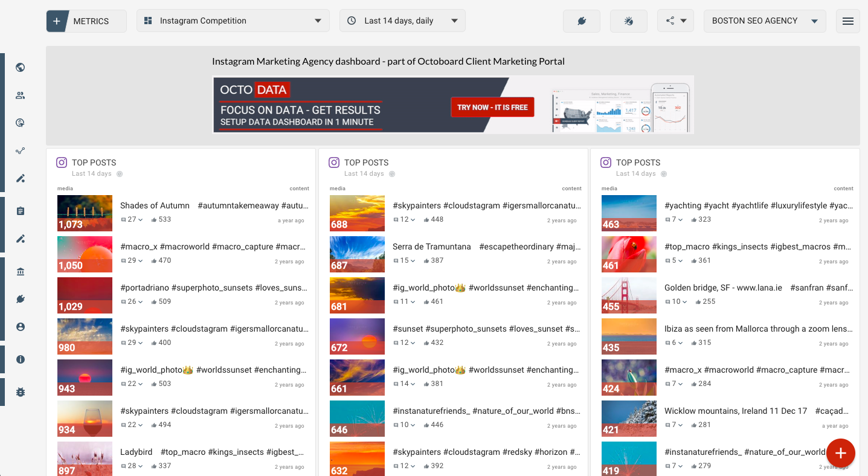This screenshot has height=476, width=868.
Task: Click TRY NOW - IT IS FREE button
Action: (x=492, y=107)
